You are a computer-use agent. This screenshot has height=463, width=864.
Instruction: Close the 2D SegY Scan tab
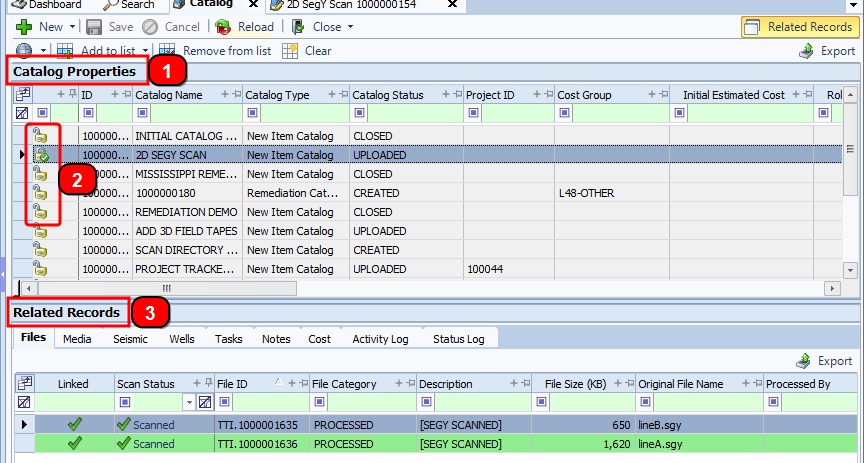452,4
